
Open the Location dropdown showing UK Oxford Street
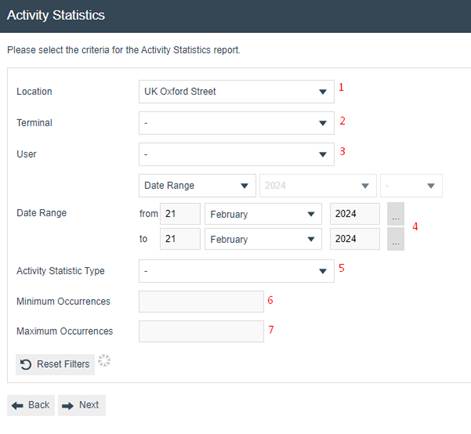pyautogui.click(x=236, y=92)
